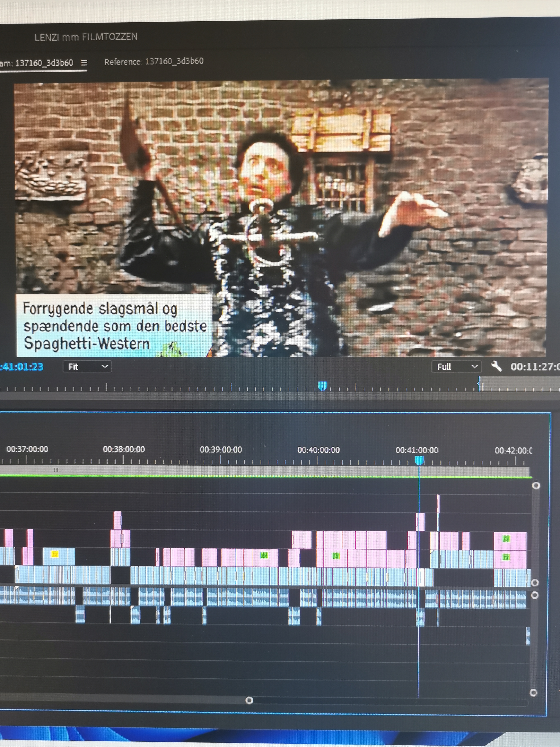
Task: Open the Program monitor panel hamburger menu
Action: point(84,63)
